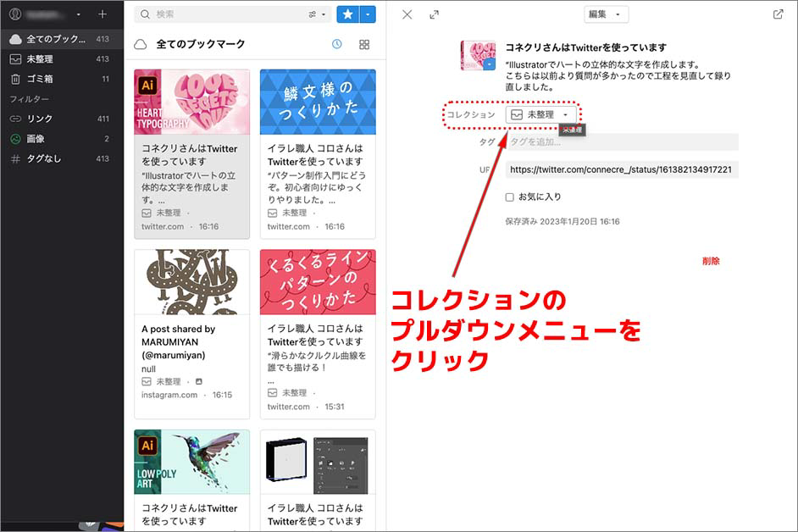Close the bookmark edit panel
798x532 pixels.
(x=407, y=14)
